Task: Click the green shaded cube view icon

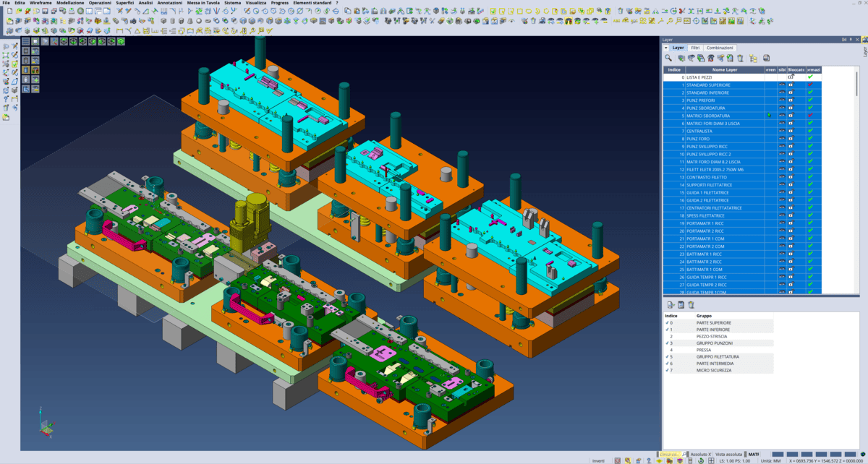Action: 121,41
